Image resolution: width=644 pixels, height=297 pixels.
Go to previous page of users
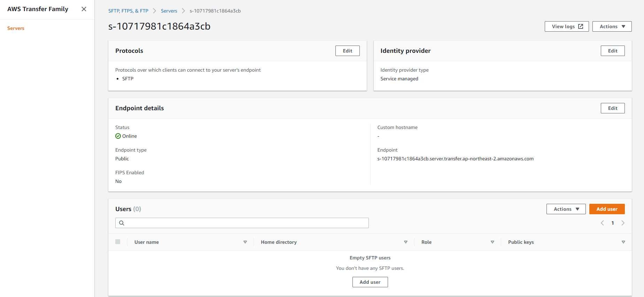click(602, 223)
